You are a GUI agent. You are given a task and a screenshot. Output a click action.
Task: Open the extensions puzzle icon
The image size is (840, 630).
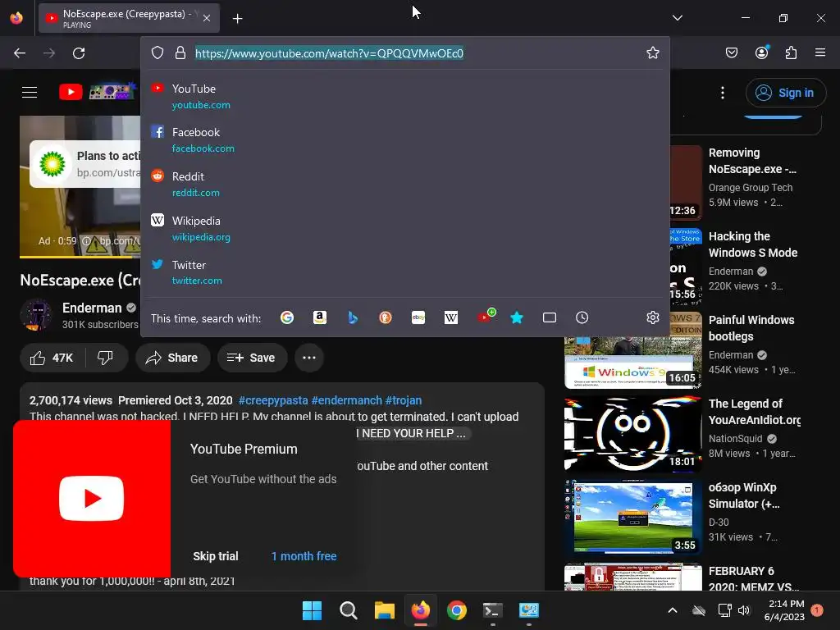click(x=791, y=52)
